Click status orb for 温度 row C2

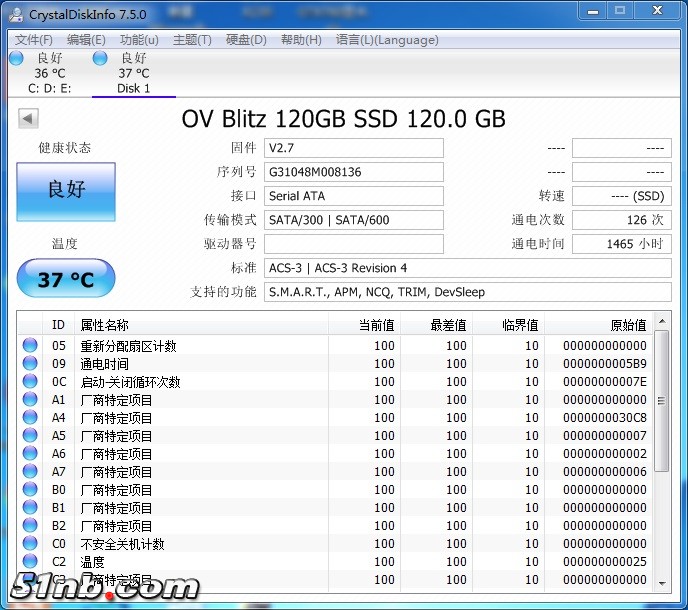[30, 562]
